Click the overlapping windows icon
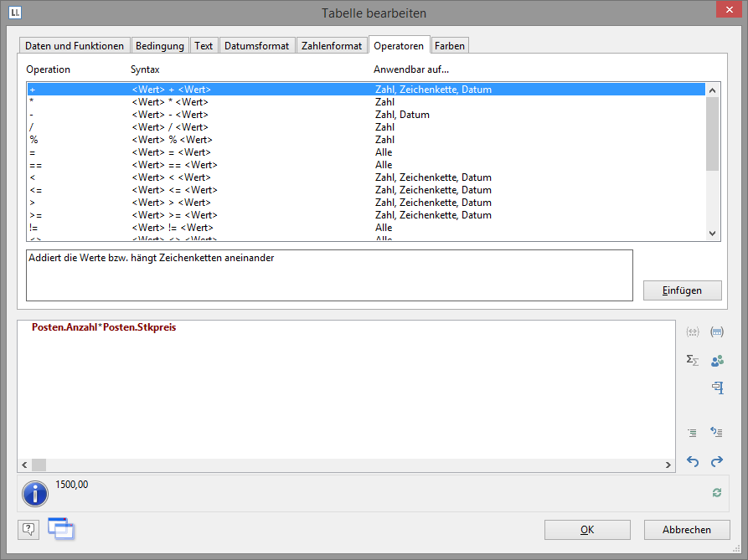 pyautogui.click(x=61, y=528)
